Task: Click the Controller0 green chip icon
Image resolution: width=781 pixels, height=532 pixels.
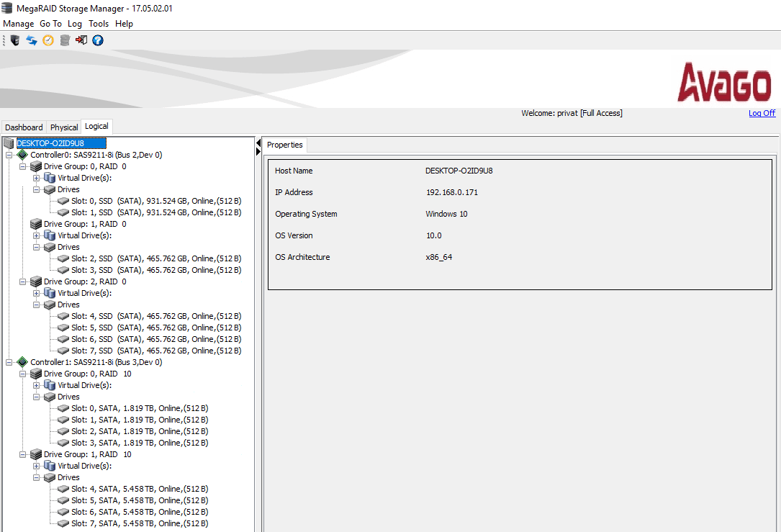Action: (22, 155)
